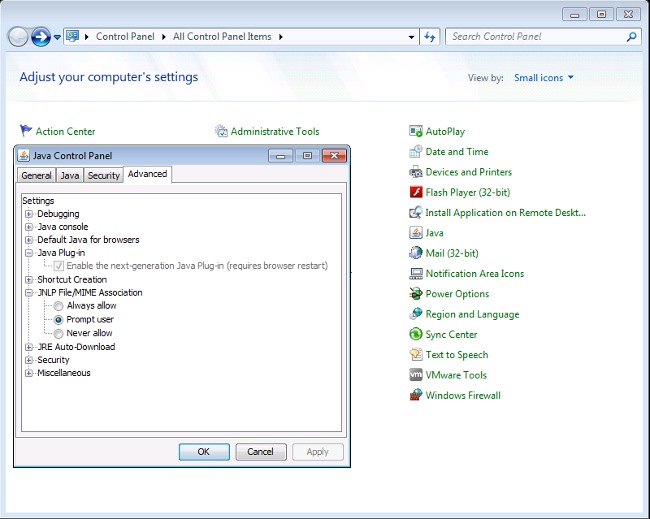The height and width of the screenshot is (519, 650).
Task: Switch to the Security tab
Action: tap(104, 175)
